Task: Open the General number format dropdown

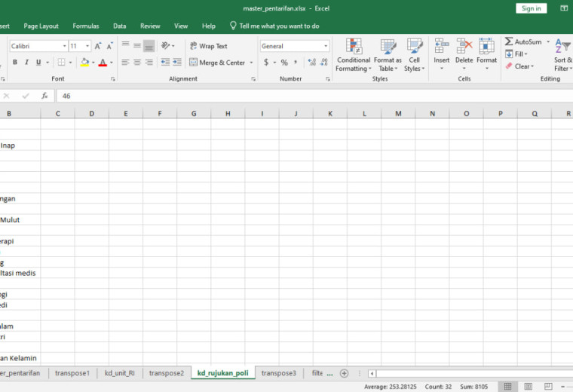Action: pyautogui.click(x=325, y=46)
